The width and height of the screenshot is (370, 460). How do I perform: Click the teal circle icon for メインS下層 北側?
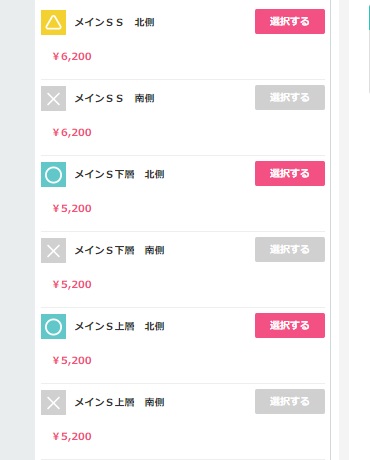pos(53,174)
